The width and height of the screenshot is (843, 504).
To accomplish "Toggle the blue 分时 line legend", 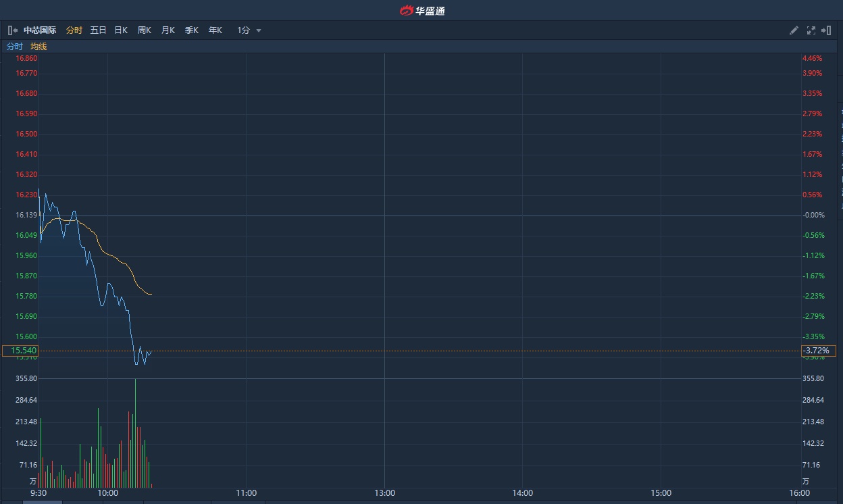I will (x=15, y=47).
